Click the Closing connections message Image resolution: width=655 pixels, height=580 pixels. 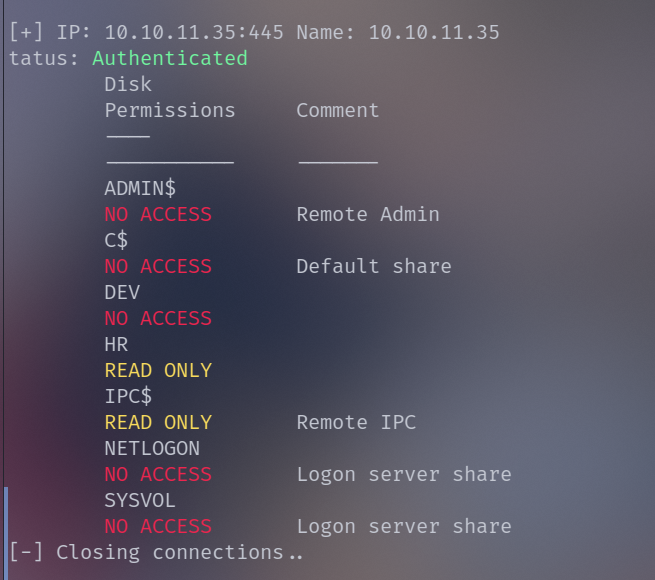(170, 552)
